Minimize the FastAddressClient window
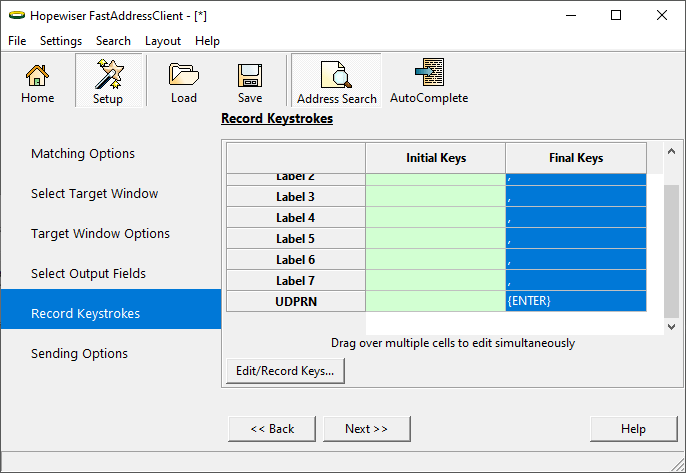 click(x=570, y=15)
